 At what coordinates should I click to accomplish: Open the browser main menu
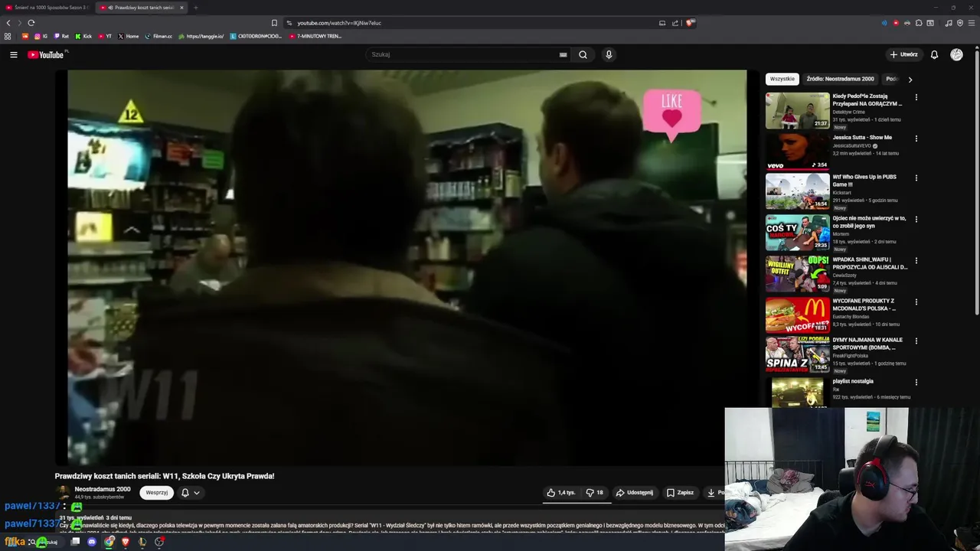pyautogui.click(x=972, y=23)
